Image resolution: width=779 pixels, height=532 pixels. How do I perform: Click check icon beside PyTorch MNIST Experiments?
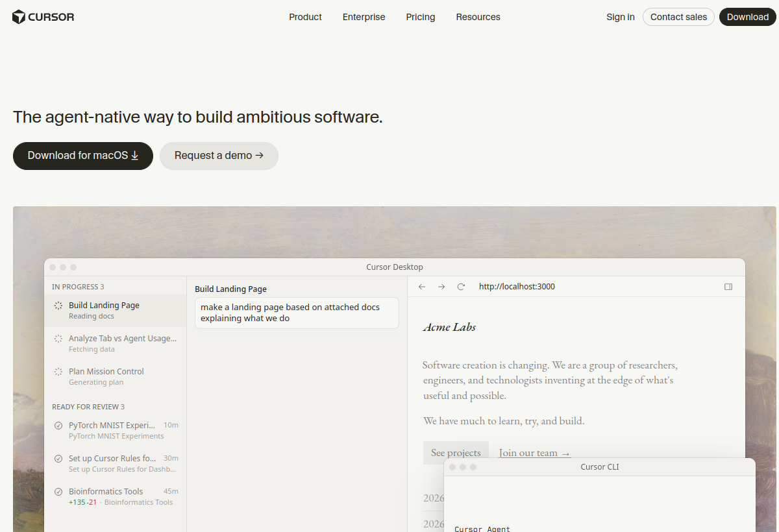(x=58, y=426)
